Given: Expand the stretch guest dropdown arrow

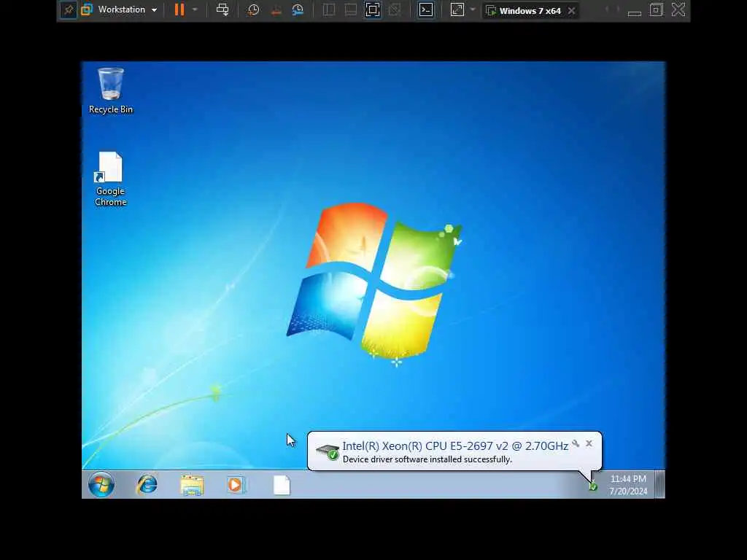Looking at the screenshot, I should 473,9.
